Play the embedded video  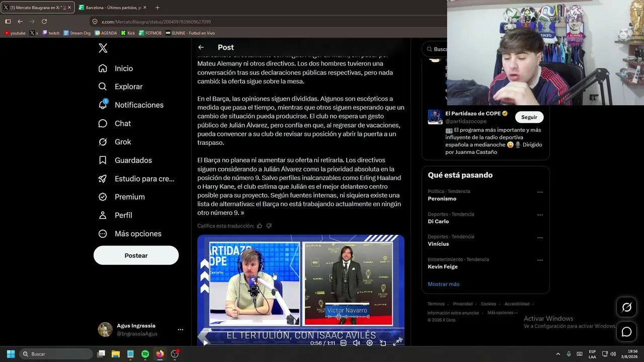pyautogui.click(x=205, y=343)
